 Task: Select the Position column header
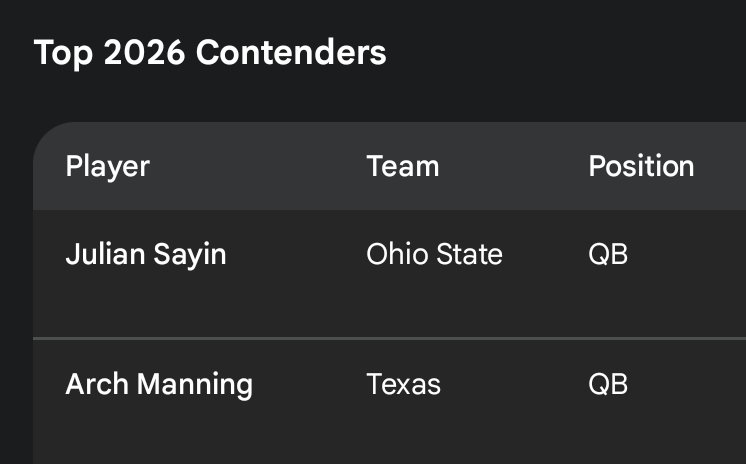pos(641,166)
